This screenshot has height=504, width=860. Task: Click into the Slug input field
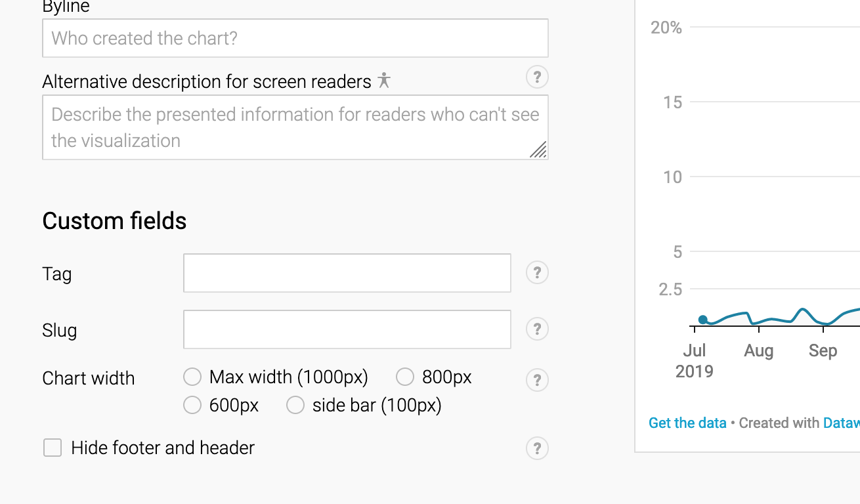pos(347,329)
